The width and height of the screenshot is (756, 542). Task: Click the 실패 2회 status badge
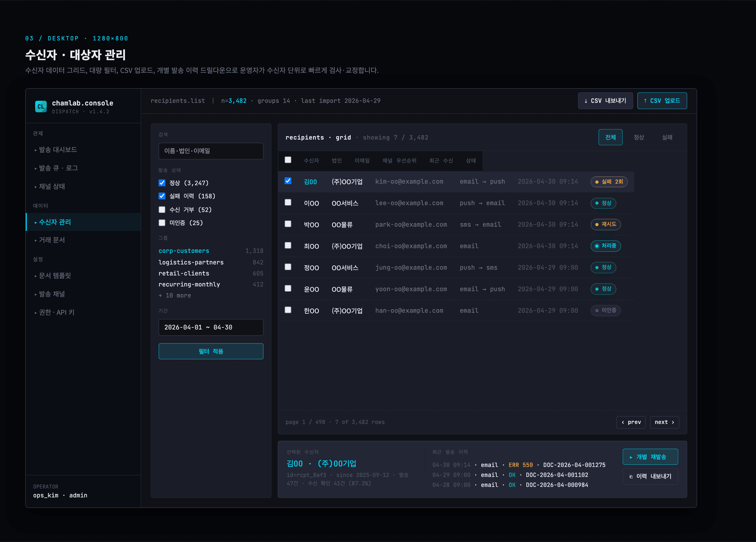click(609, 182)
